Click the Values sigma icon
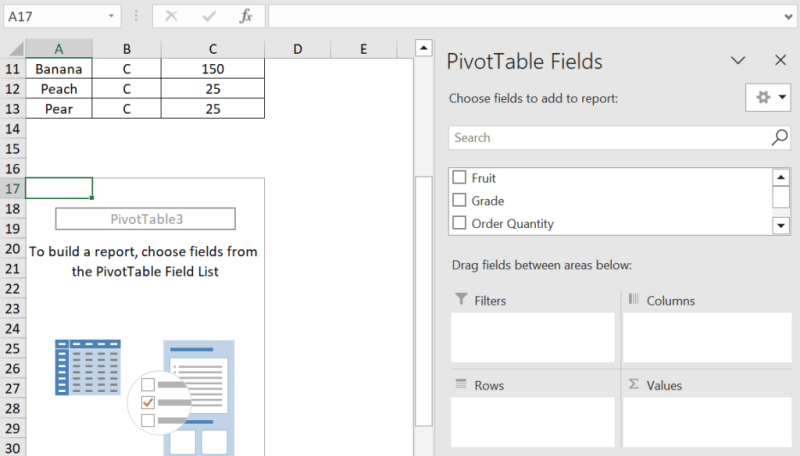Viewport: 800px width, 456px height. [633, 384]
